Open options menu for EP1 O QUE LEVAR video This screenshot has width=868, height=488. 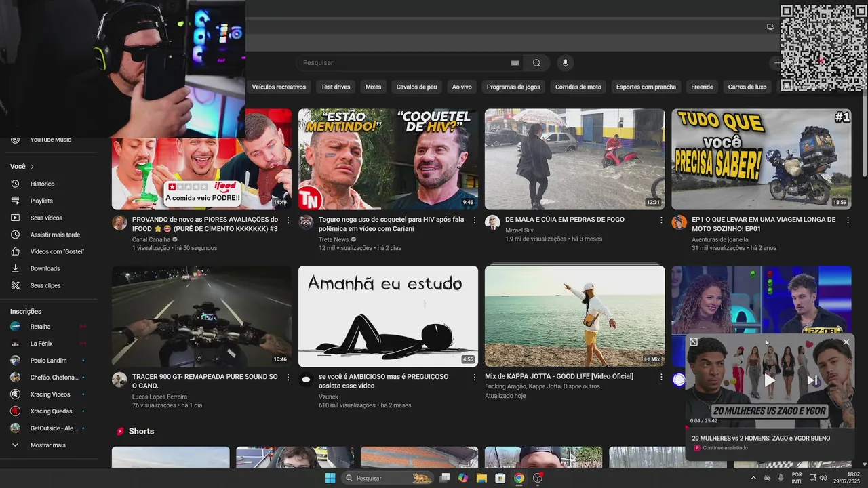[848, 220]
